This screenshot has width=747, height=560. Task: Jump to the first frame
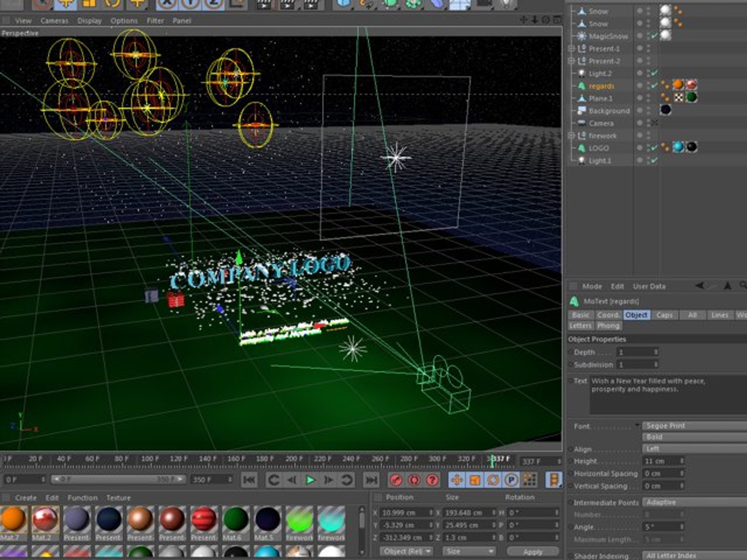[249, 480]
